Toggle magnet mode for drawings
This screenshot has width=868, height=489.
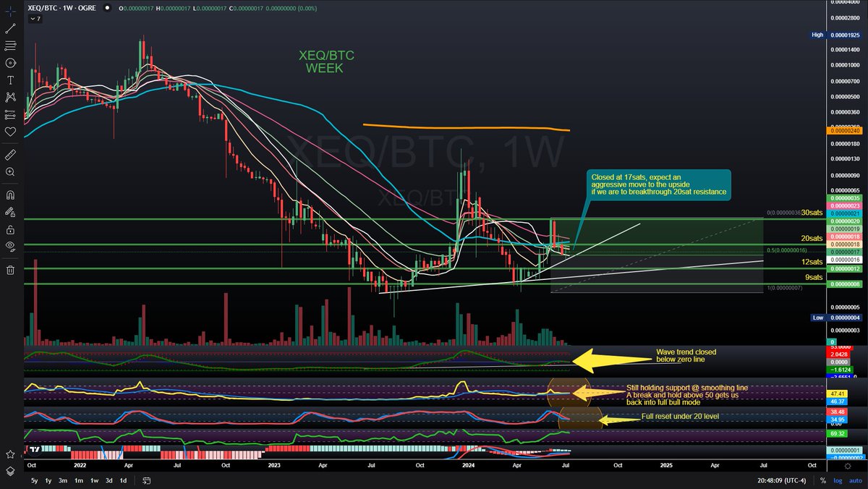10,195
